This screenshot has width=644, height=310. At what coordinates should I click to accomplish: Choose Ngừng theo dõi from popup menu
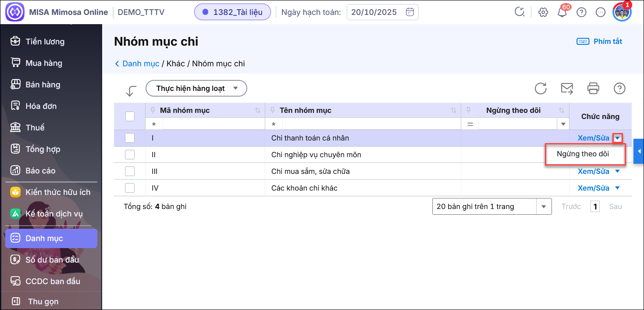pos(583,154)
